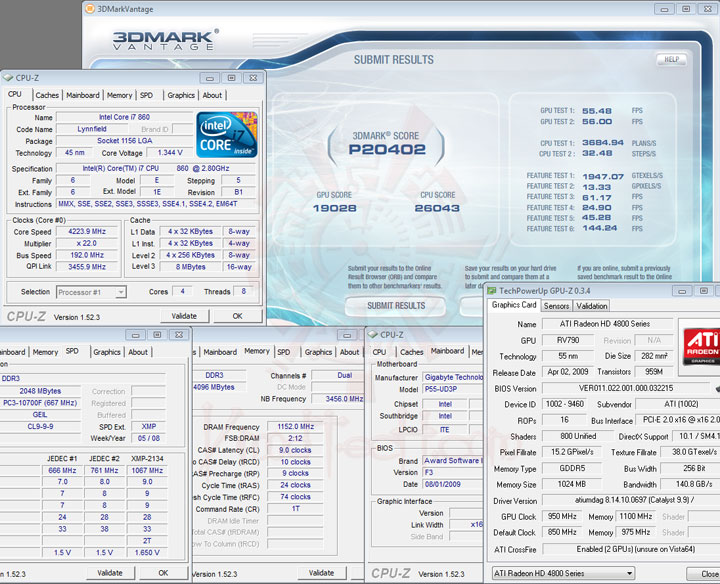Switch to Mainboard tab in top CPU-Z
Viewport: 720px width, 584px height.
tap(83, 95)
